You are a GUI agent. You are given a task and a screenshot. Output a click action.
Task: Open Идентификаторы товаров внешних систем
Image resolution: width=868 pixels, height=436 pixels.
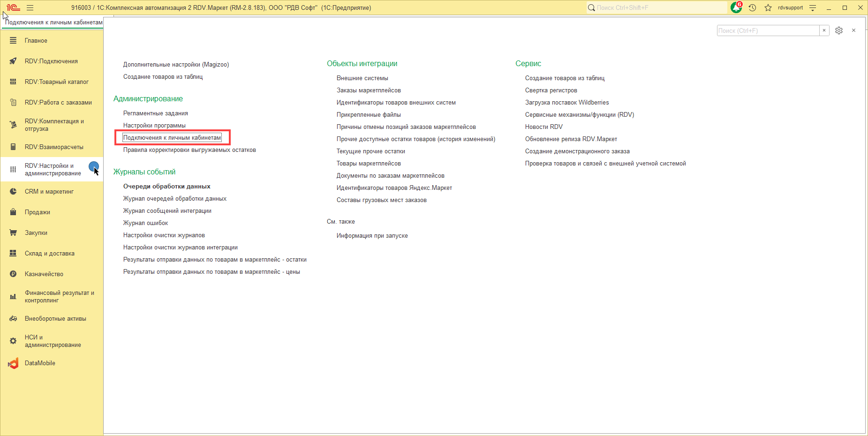(x=396, y=103)
